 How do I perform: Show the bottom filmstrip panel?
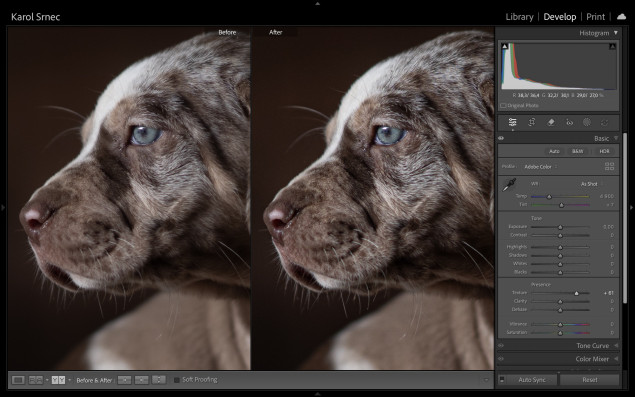click(318, 394)
